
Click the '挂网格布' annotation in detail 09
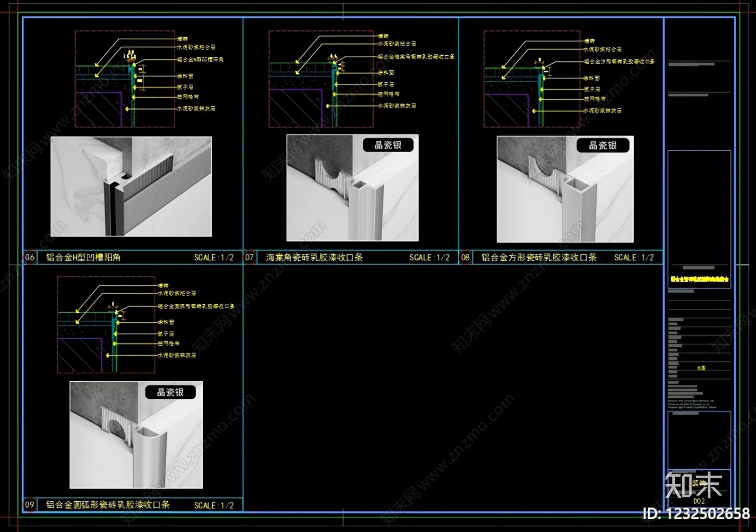(169, 343)
